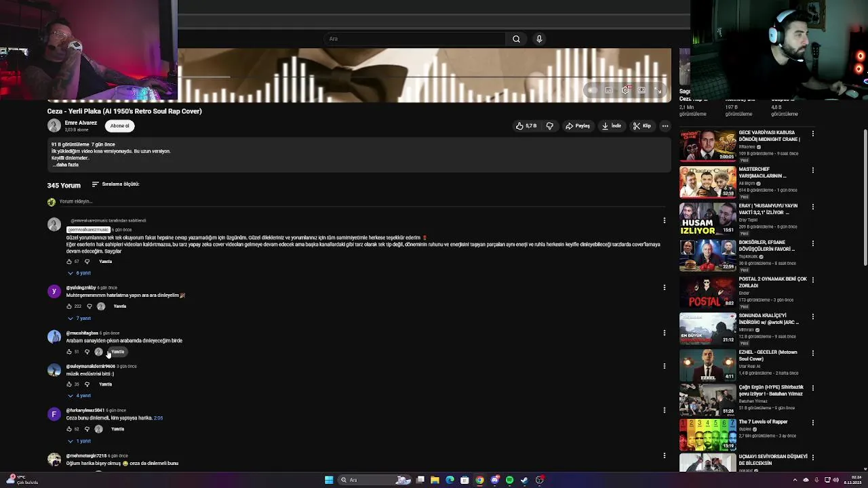
Task: Create a clip with Klip button
Action: pos(642,125)
